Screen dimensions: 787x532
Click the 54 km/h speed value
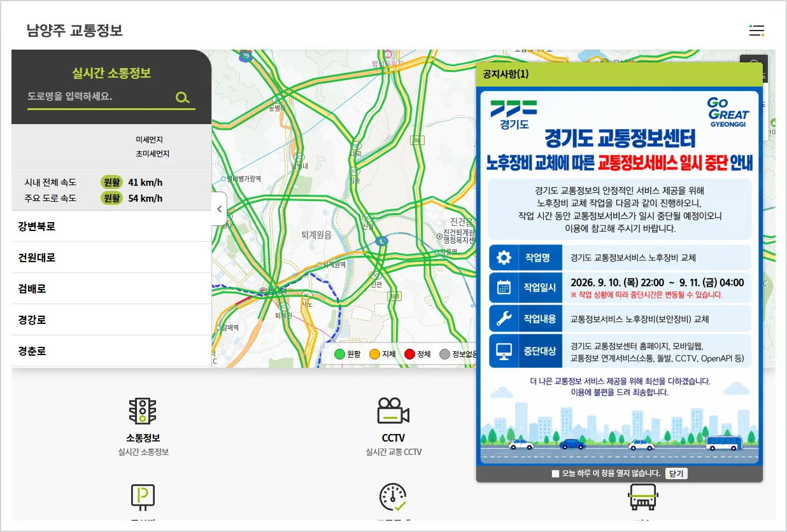[x=145, y=198]
